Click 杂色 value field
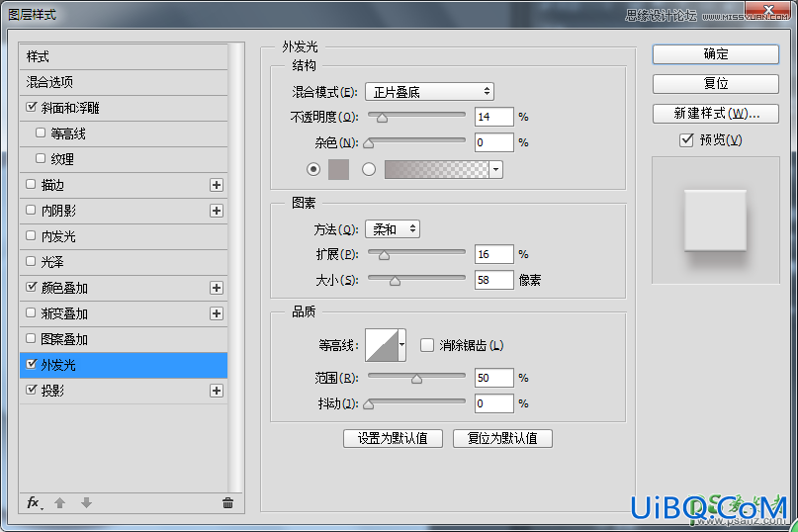Viewport: 798px width, 532px height. 494,142
